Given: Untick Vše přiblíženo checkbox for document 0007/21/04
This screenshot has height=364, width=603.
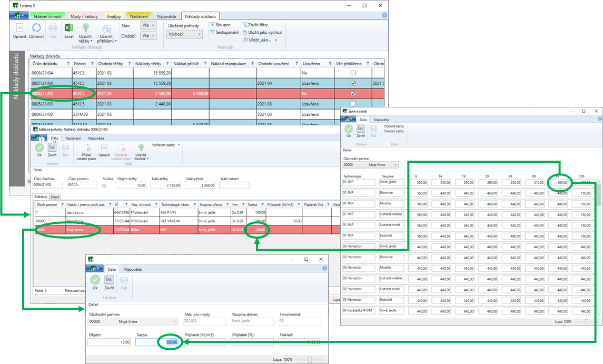Looking at the screenshot, I should [x=353, y=83].
